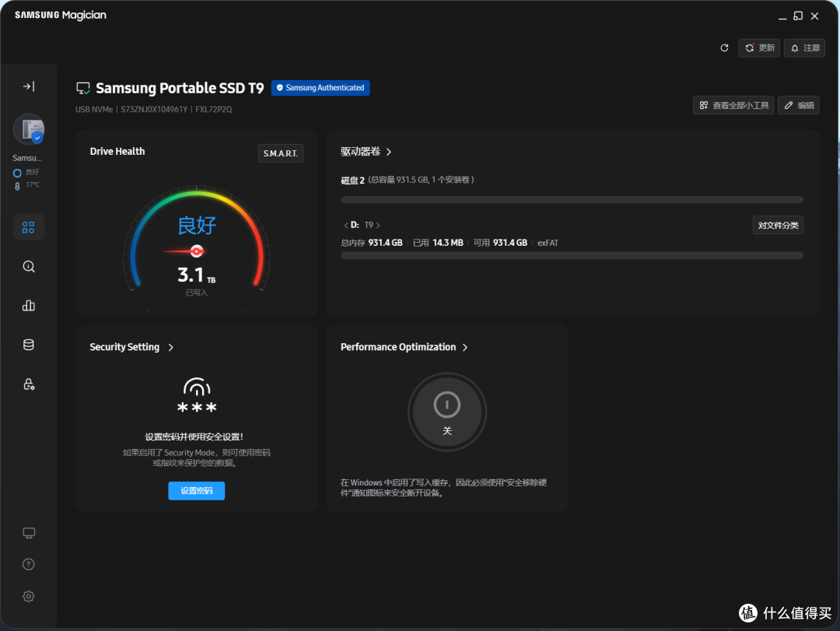Open the help question mark icon
The image size is (840, 631).
coord(29,565)
